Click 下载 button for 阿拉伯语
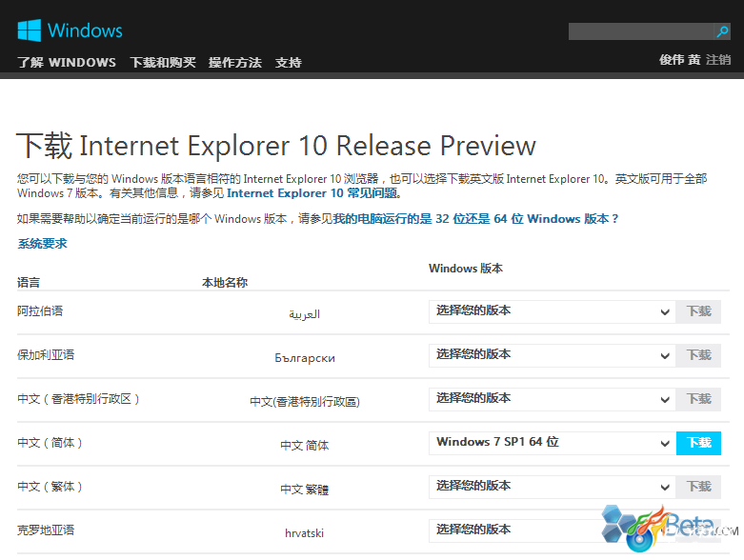744x560 pixels. pos(698,311)
